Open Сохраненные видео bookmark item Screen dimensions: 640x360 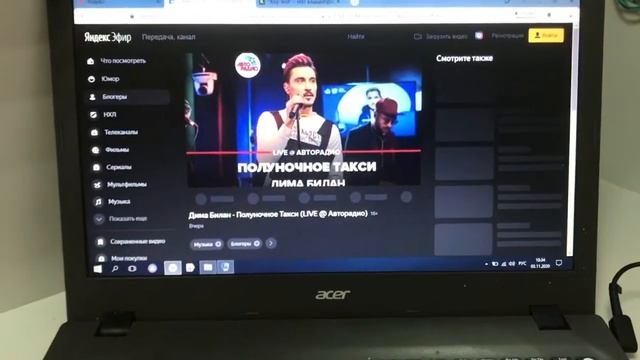click(x=131, y=242)
